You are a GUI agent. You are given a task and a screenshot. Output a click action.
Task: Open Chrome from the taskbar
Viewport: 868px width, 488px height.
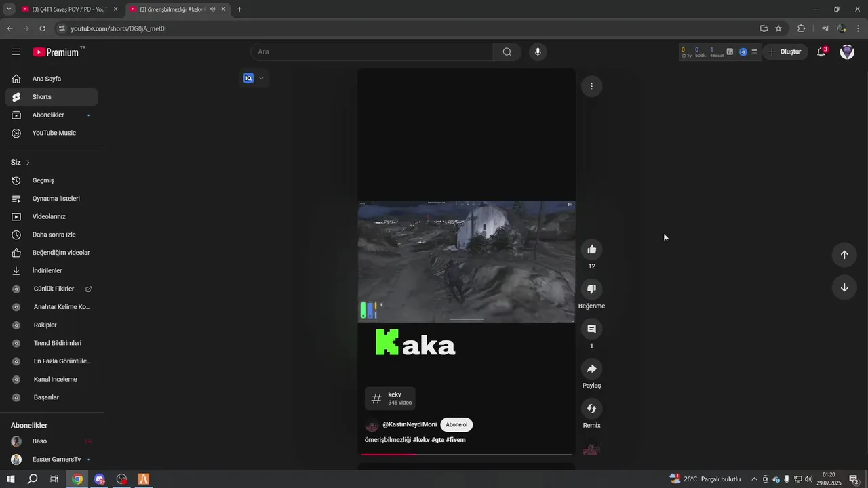tap(77, 479)
